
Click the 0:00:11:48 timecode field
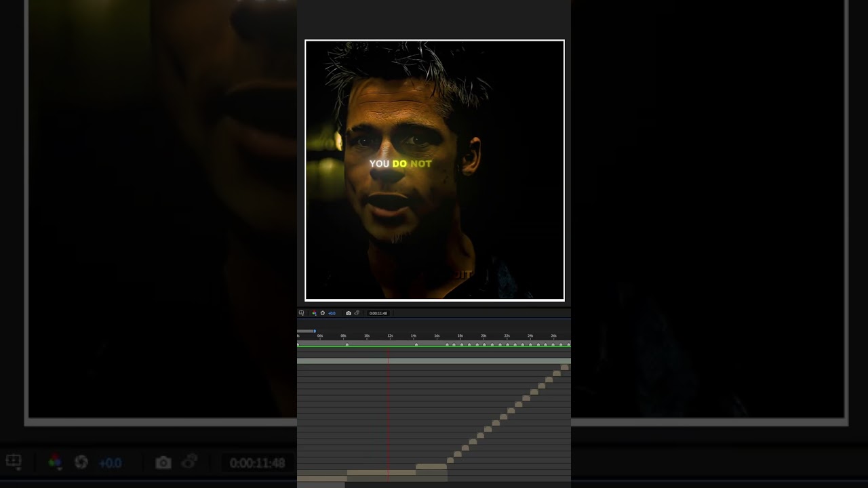378,313
